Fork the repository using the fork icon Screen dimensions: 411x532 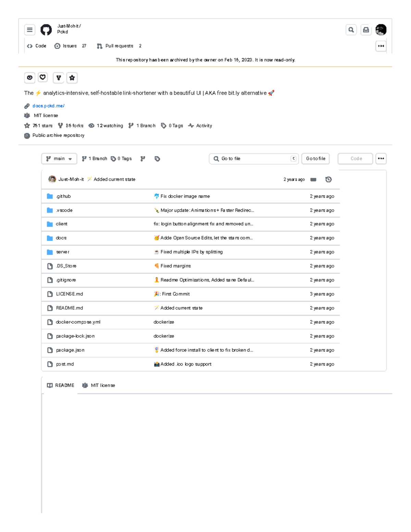coord(59,78)
